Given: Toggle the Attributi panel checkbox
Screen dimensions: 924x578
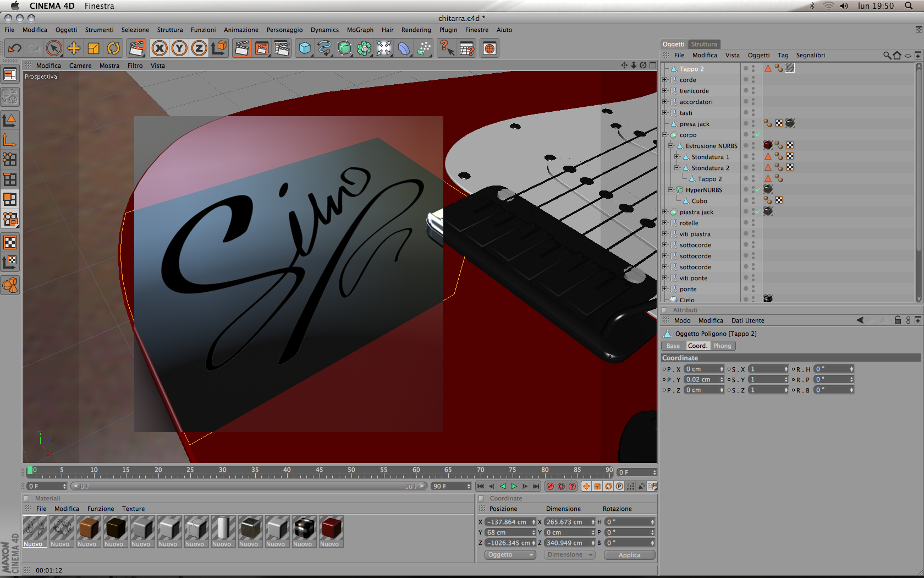Looking at the screenshot, I should (664, 310).
